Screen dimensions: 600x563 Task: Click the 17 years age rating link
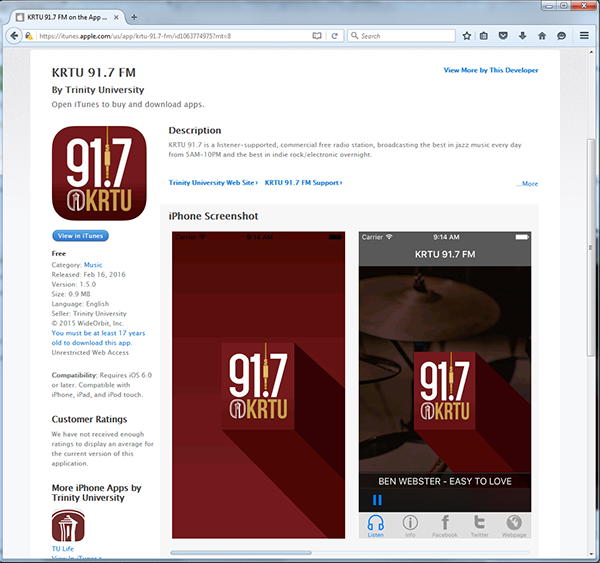click(x=98, y=338)
